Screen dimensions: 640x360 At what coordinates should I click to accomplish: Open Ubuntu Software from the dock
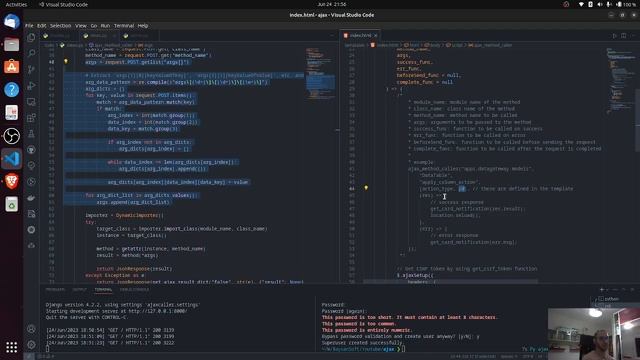point(11,67)
